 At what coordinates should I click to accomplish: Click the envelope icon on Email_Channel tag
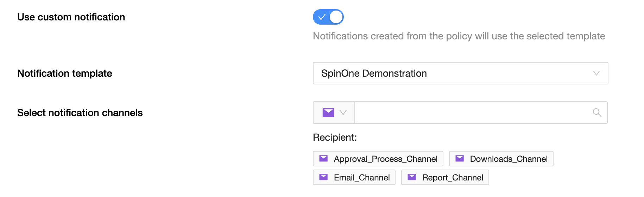click(323, 177)
